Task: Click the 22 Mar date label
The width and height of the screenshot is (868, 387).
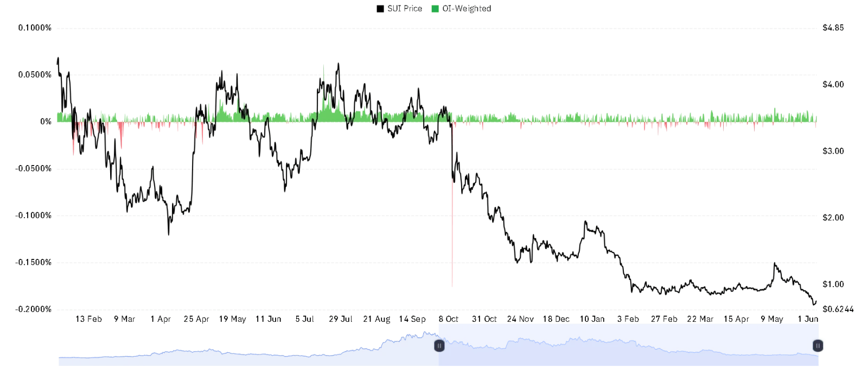Action: coord(700,319)
